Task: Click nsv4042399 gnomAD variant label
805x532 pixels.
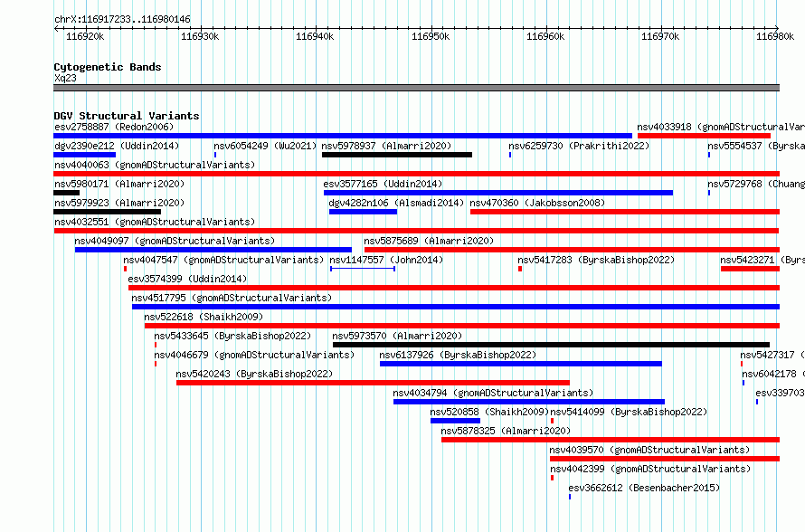Action: [x=650, y=469]
